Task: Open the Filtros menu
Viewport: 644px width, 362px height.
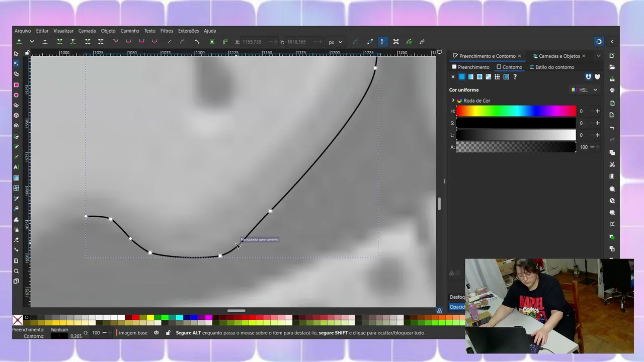Action: 167,31
